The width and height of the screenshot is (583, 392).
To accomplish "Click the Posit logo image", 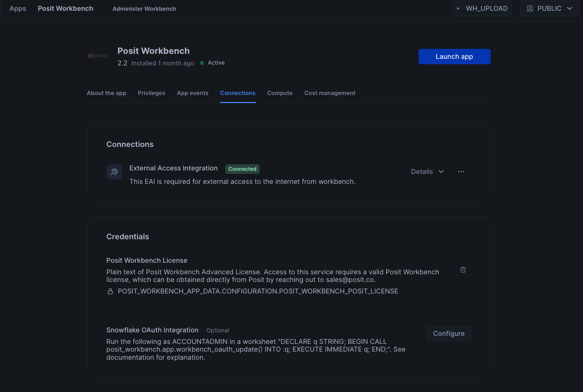I will (98, 56).
